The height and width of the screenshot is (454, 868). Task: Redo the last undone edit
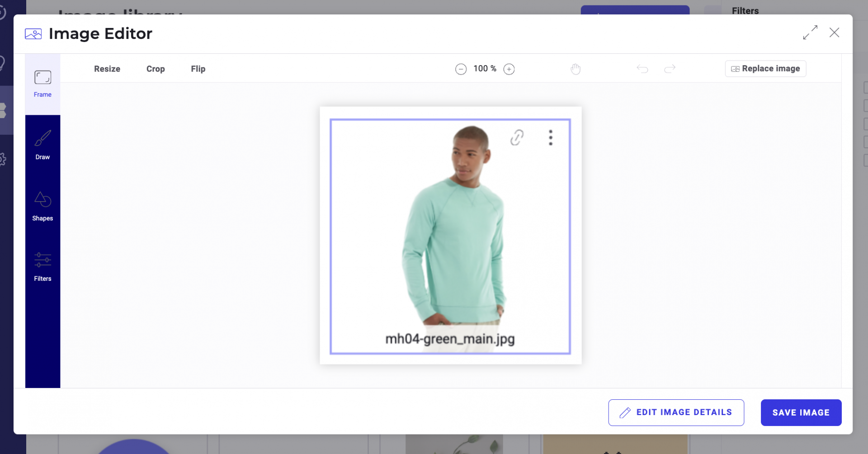(670, 69)
